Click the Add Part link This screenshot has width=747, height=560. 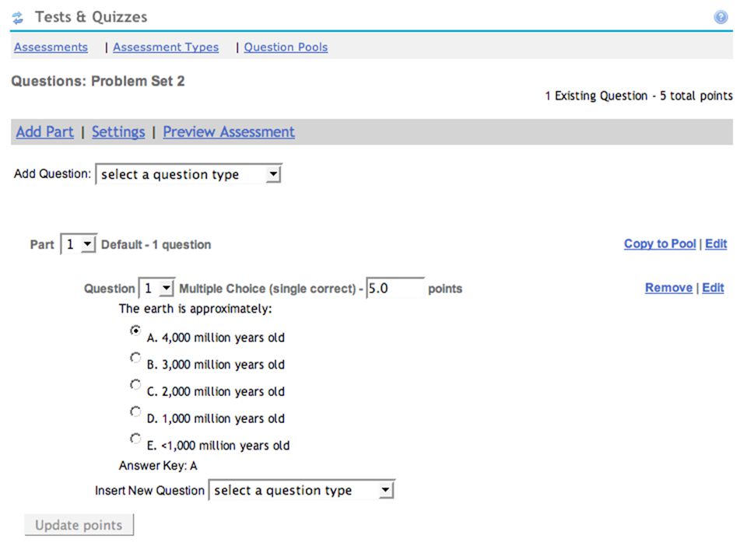45,132
